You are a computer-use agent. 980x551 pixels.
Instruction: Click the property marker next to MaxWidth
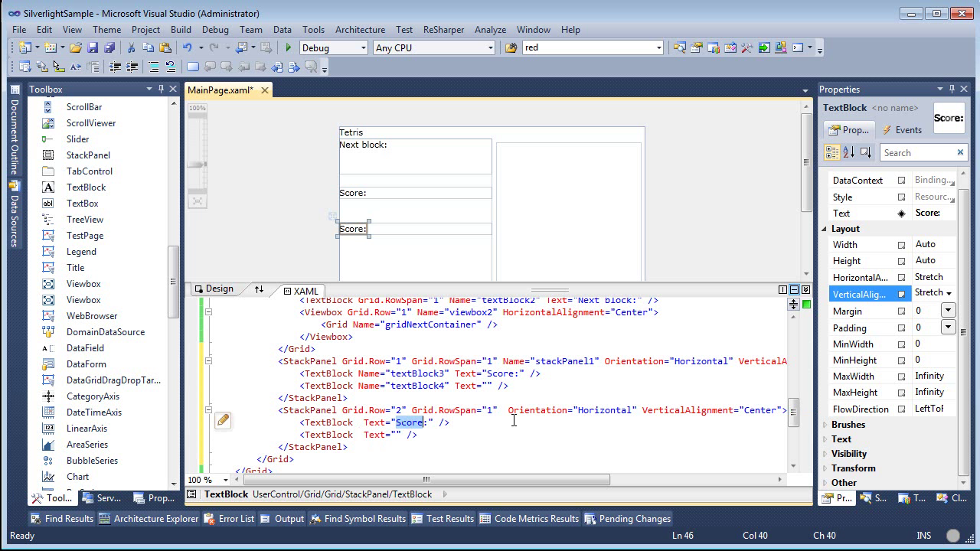click(901, 377)
